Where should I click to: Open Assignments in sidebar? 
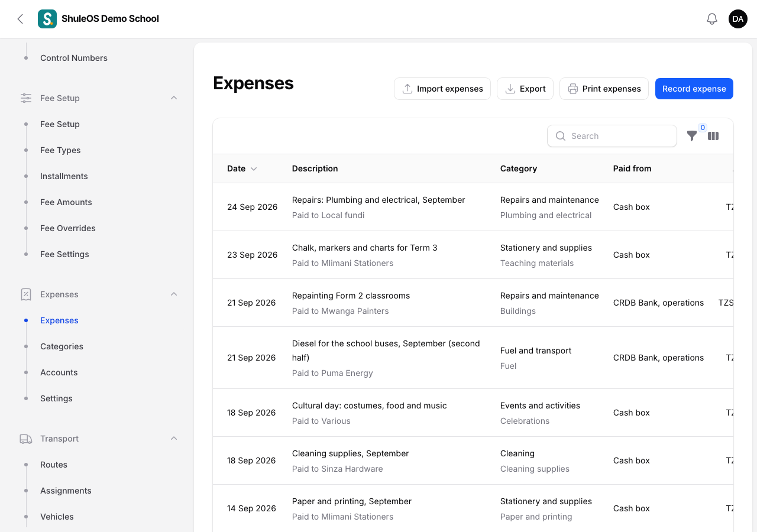tap(66, 491)
